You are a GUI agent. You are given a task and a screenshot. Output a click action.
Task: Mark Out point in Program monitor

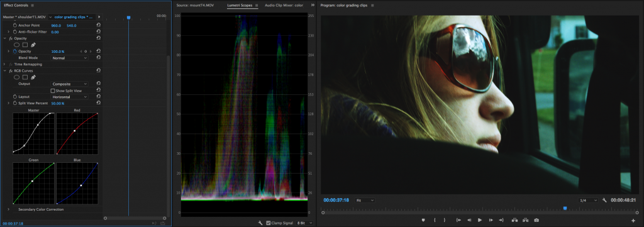445,220
